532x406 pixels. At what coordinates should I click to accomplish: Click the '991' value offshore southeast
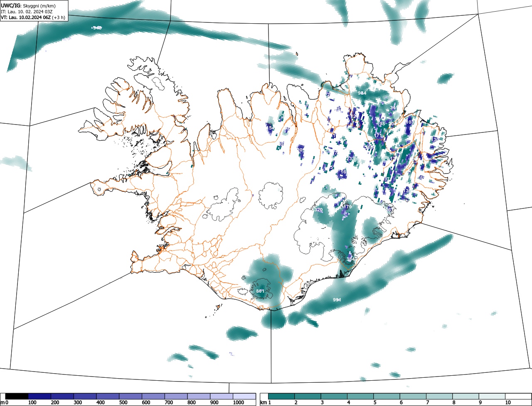pos(337,300)
